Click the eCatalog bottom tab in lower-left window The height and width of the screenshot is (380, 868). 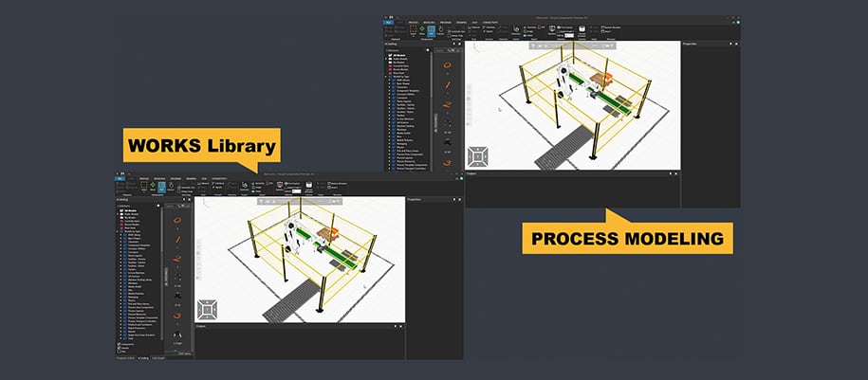[x=143, y=358]
